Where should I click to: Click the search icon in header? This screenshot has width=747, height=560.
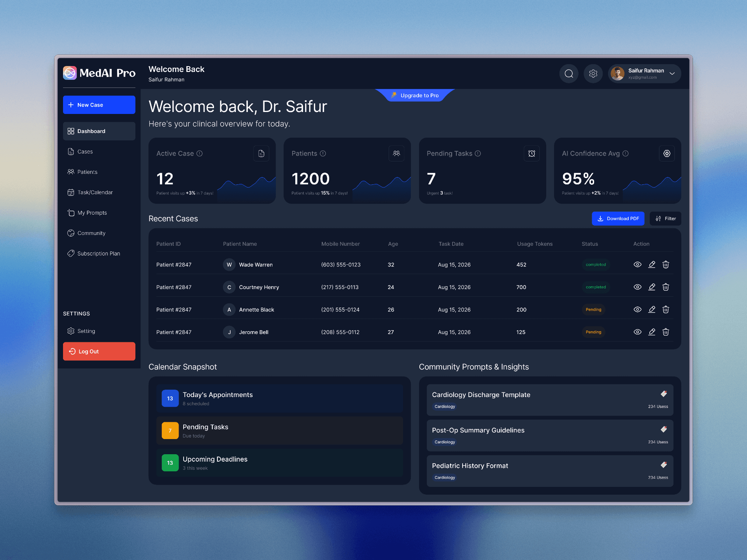[568, 73]
